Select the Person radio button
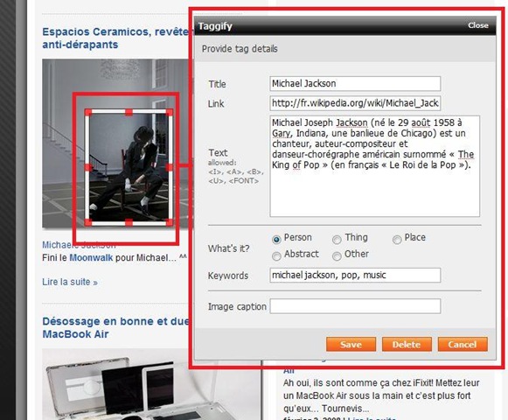 point(276,240)
